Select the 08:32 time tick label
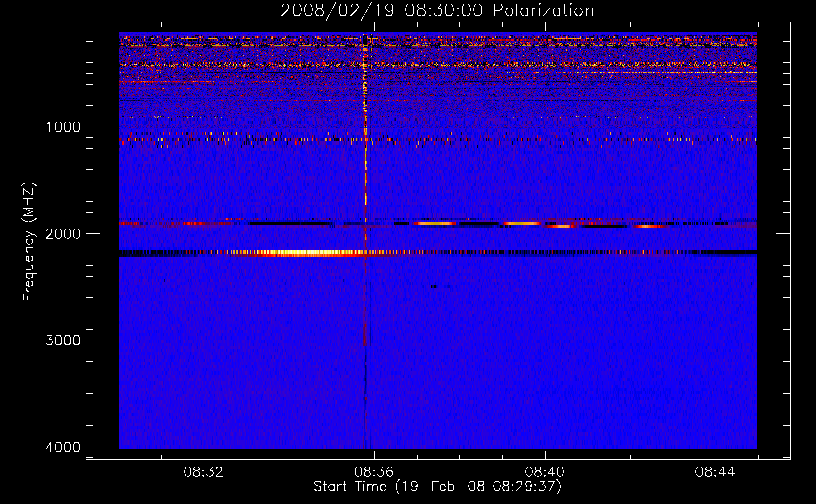The height and width of the screenshot is (504, 816). 203,472
